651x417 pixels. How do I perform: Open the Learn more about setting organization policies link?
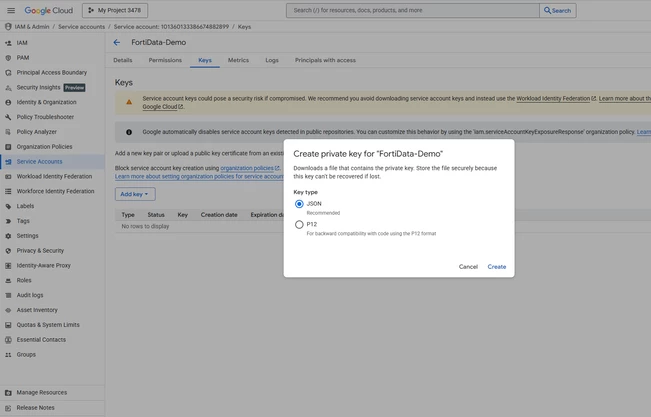click(199, 177)
